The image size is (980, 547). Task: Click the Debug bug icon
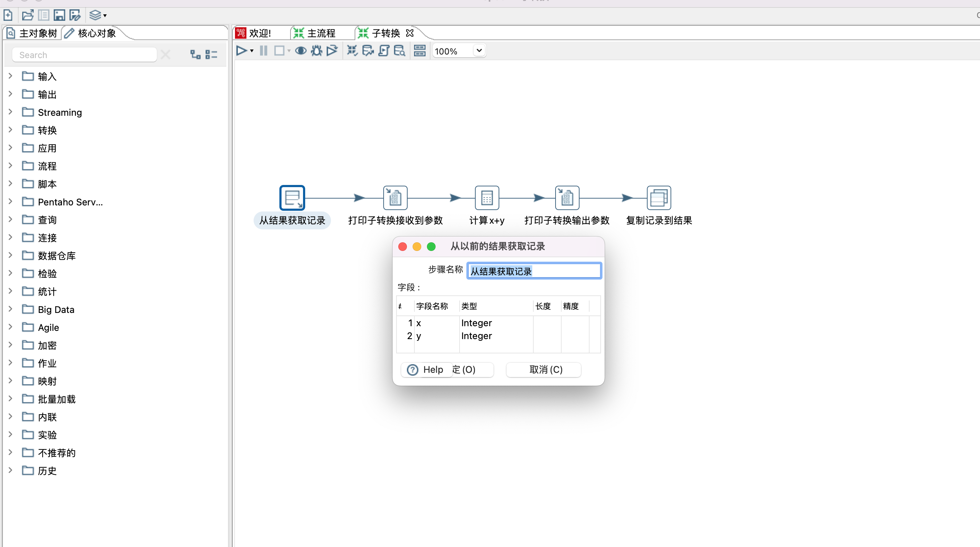tap(316, 51)
